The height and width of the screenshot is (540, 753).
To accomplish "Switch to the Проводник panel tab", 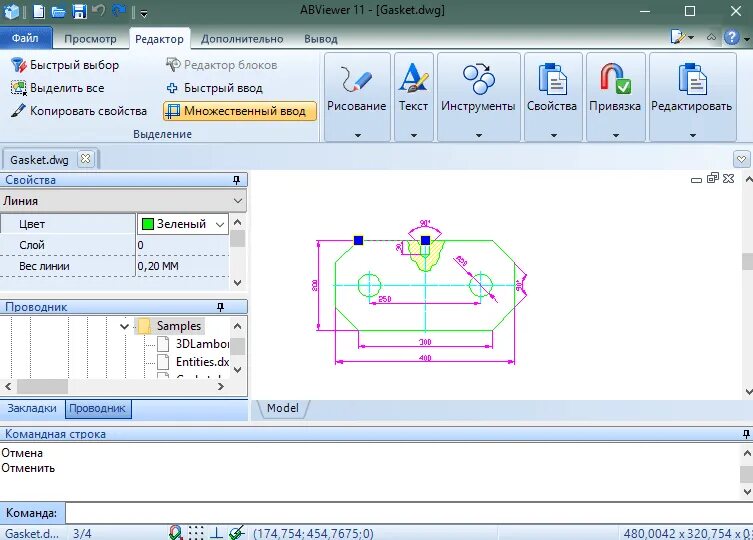I will tap(97, 408).
